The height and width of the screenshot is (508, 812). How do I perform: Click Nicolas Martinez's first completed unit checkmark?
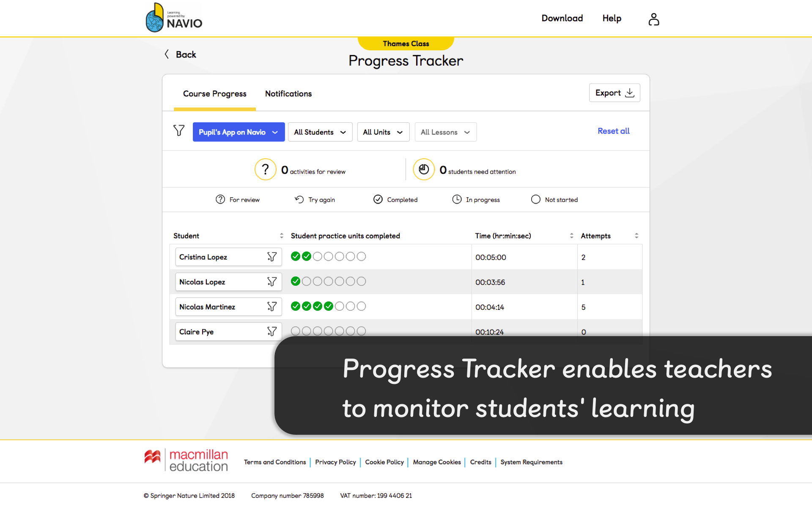coord(296,306)
